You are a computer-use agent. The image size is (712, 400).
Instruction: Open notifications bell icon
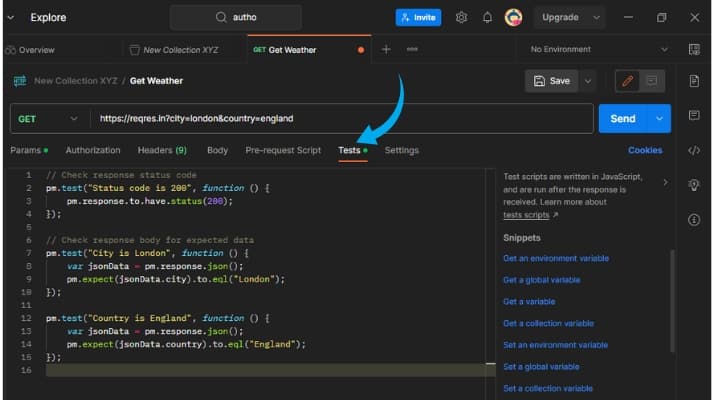[487, 17]
